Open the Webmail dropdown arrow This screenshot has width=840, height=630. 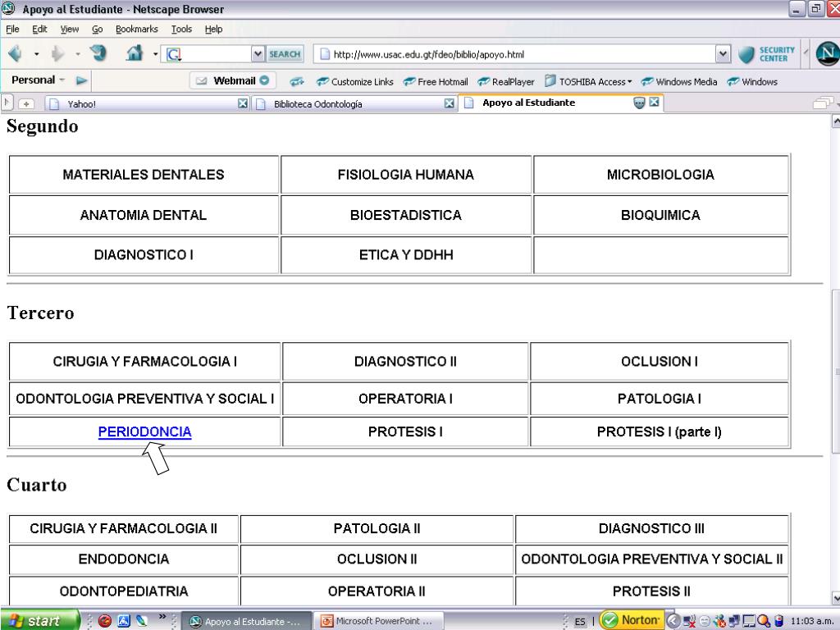pos(264,80)
